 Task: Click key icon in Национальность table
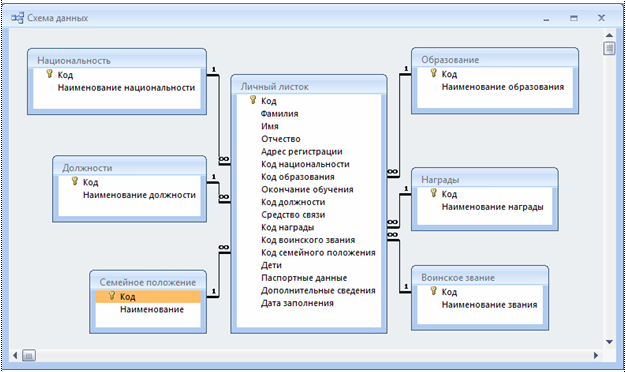(50, 73)
